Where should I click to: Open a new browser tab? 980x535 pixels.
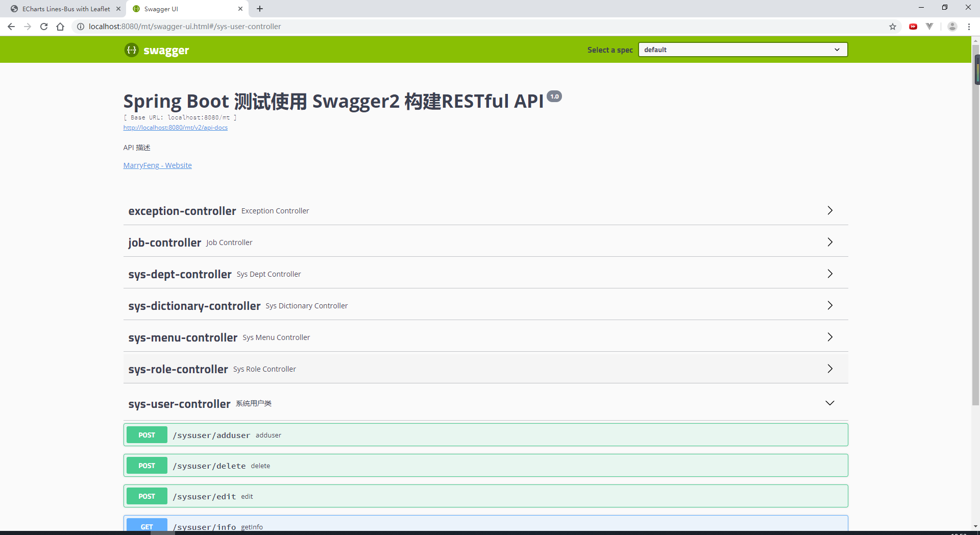point(260,9)
